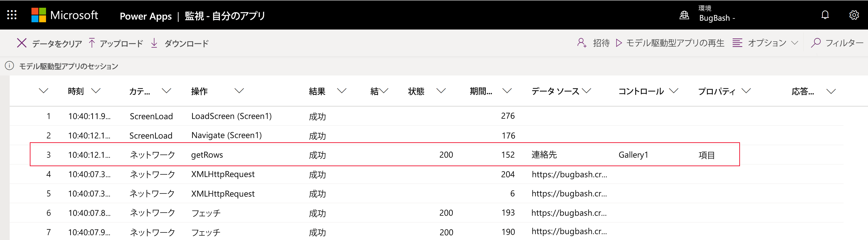Open the app launcher waffle icon

12,15
